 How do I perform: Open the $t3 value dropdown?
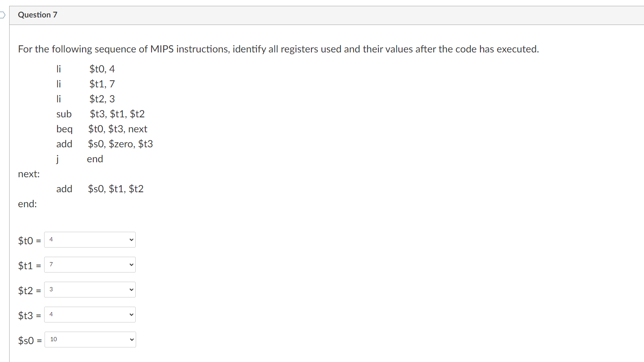point(90,315)
